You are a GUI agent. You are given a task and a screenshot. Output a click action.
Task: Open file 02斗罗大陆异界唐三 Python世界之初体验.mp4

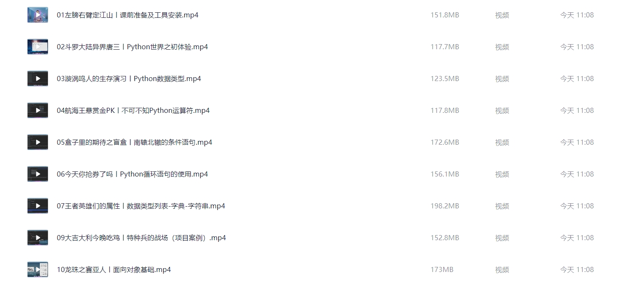pos(132,47)
